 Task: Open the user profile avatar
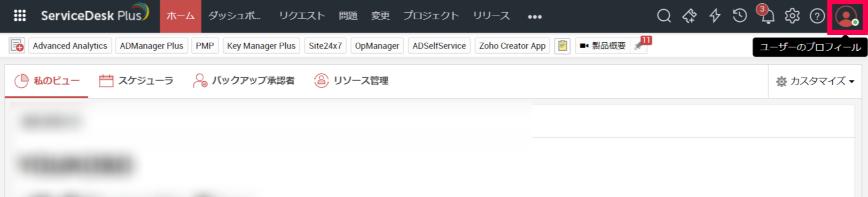(846, 17)
